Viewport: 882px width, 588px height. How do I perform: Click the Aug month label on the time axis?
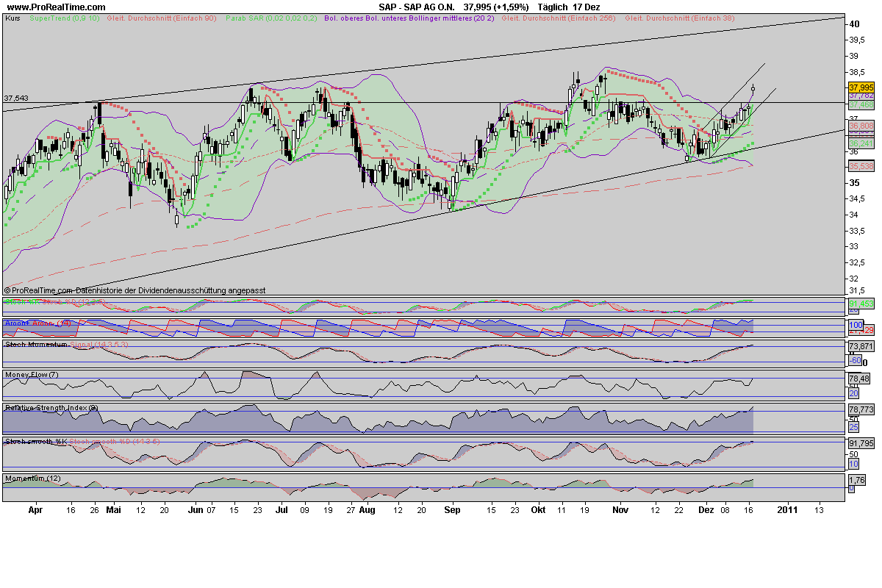click(367, 509)
